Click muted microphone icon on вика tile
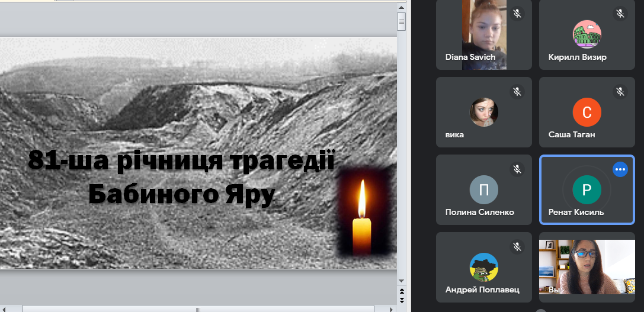The width and height of the screenshot is (644, 312). point(517,91)
